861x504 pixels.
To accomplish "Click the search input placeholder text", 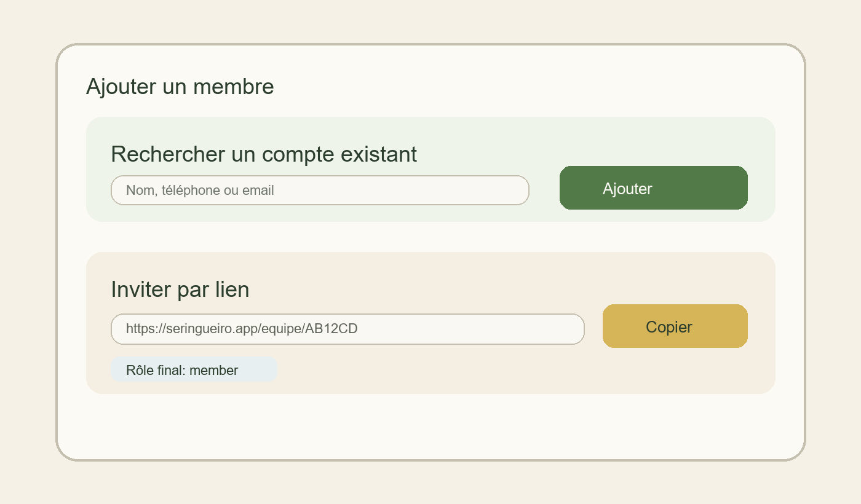I will (199, 190).
